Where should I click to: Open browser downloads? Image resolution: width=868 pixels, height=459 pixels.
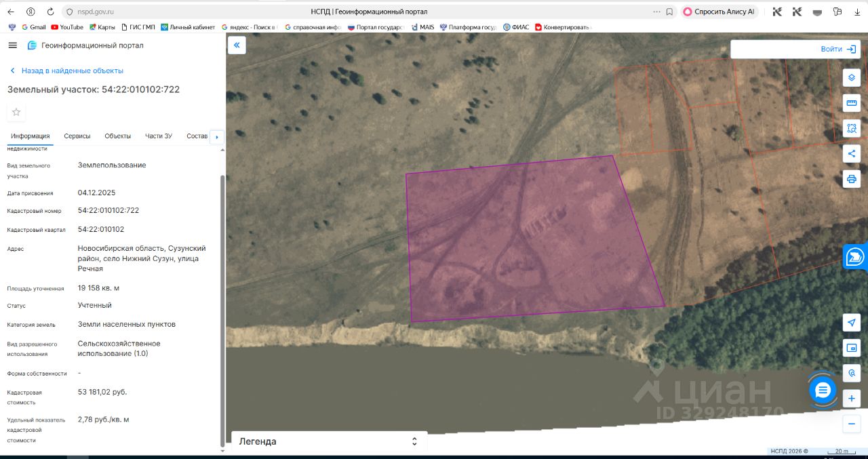pyautogui.click(x=857, y=12)
